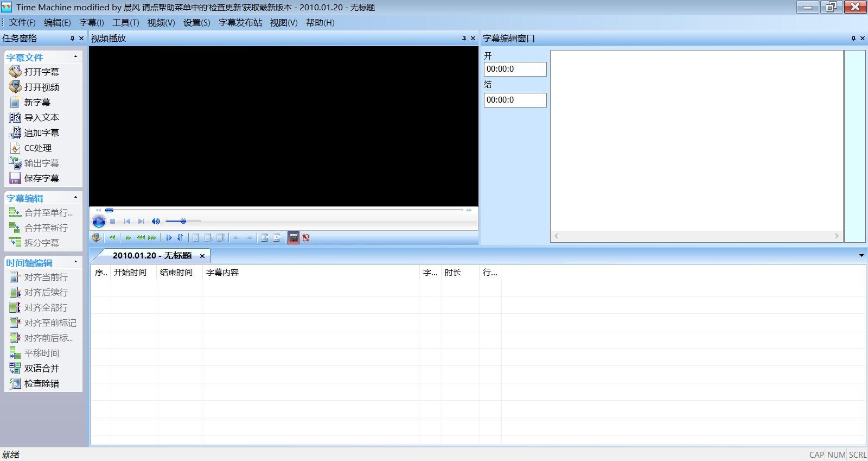Viewport: 868px width, 461px height.
Task: Click the Open Subtitle icon in task pane
Action: 15,72
